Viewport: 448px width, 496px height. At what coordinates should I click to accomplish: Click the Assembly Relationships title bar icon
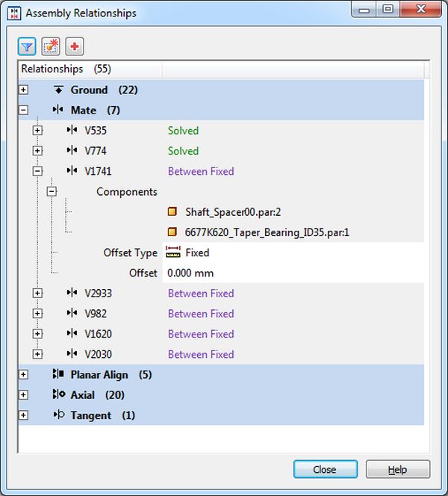[14, 13]
